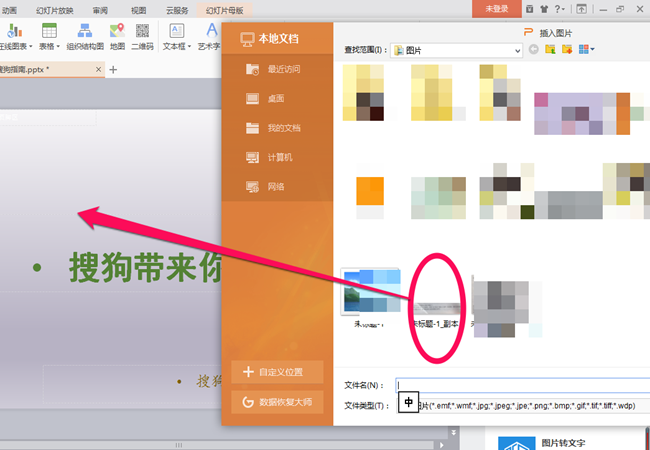Open the 在线图表 dropdown arrow

(x=30, y=46)
